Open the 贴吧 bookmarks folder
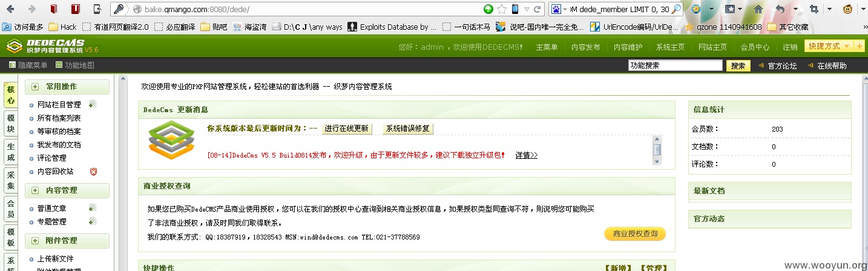Image resolution: width=868 pixels, height=271 pixels. tap(214, 27)
